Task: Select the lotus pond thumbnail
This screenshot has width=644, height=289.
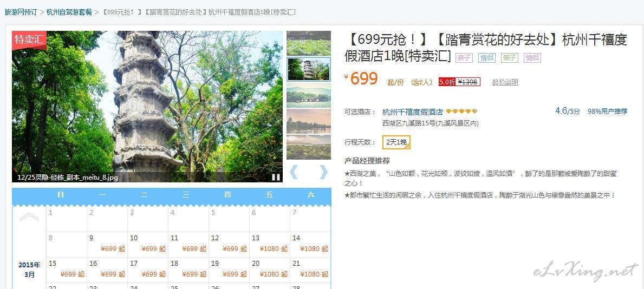Action: (308, 43)
